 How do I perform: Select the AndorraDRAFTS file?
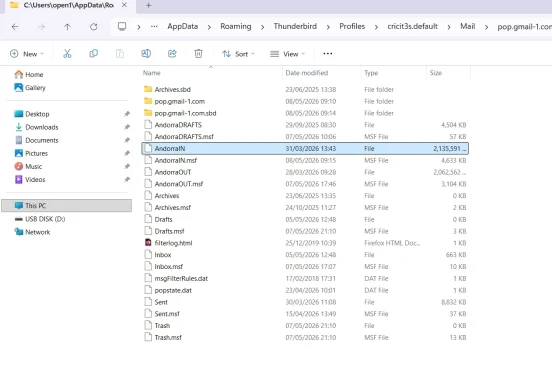tap(305, 125)
